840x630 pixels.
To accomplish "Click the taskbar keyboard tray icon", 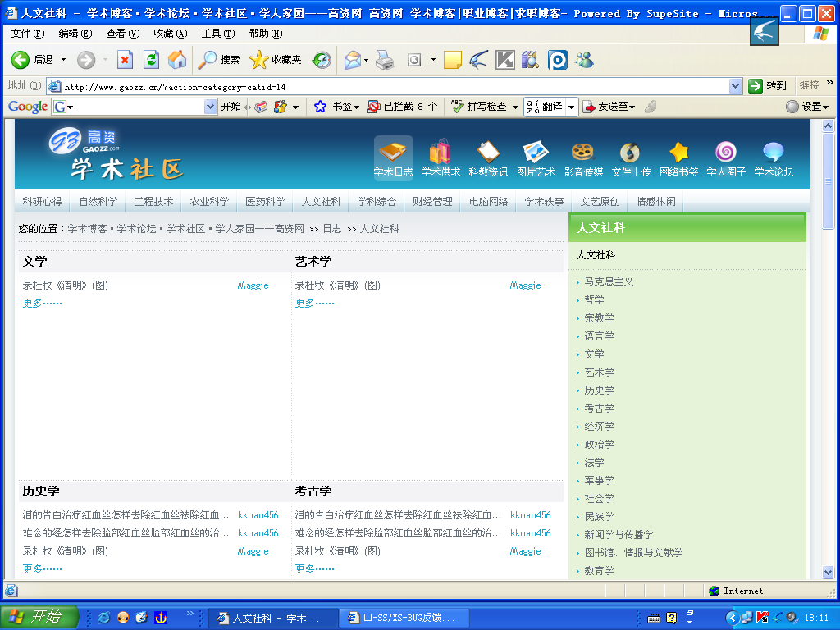I will (x=654, y=619).
